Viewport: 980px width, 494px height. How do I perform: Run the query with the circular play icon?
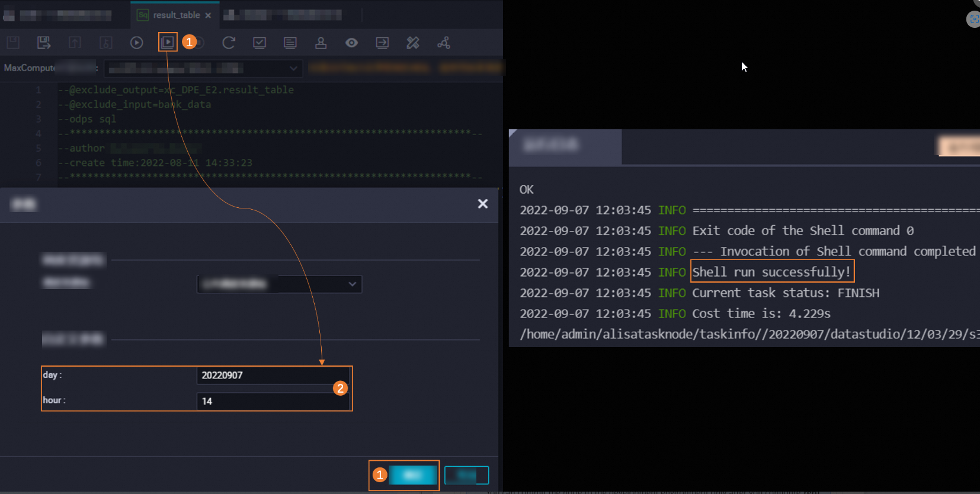pos(136,43)
